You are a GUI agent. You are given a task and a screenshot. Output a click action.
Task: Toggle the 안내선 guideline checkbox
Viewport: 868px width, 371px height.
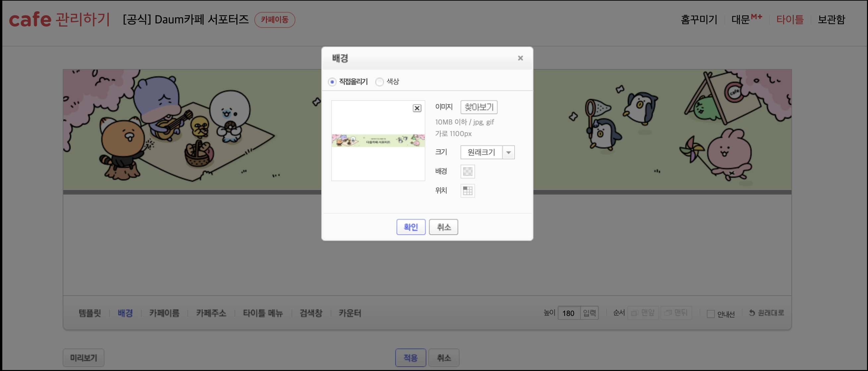point(711,314)
